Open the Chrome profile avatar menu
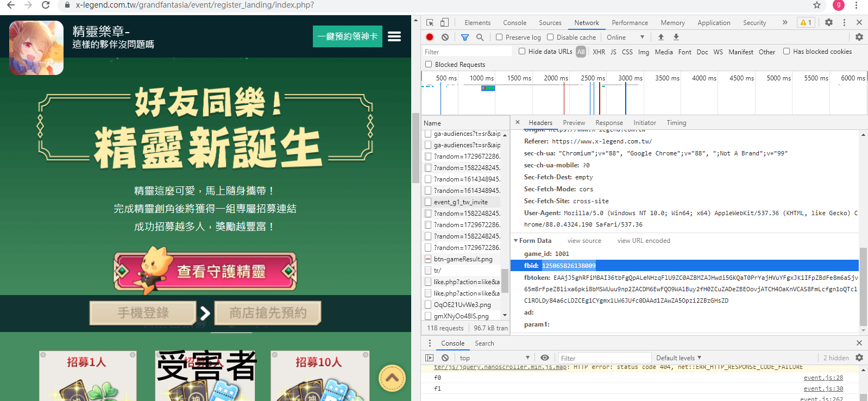The height and width of the screenshot is (401, 868). click(x=839, y=5)
